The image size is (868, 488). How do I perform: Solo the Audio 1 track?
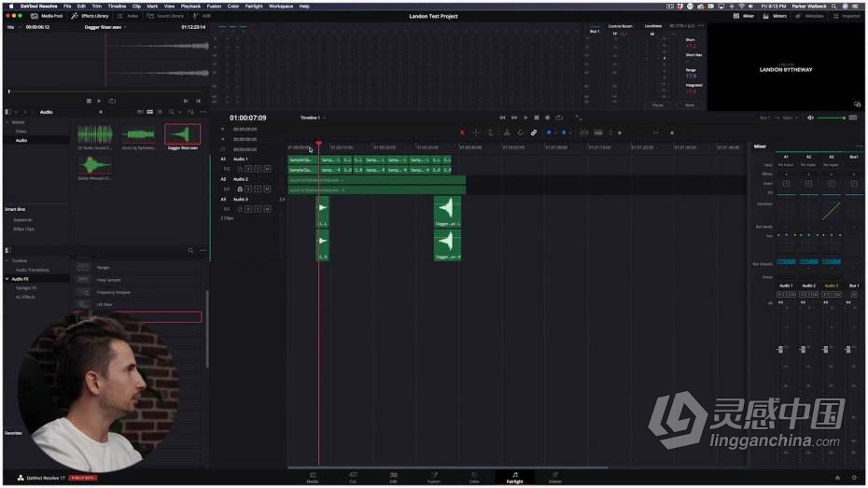point(258,169)
